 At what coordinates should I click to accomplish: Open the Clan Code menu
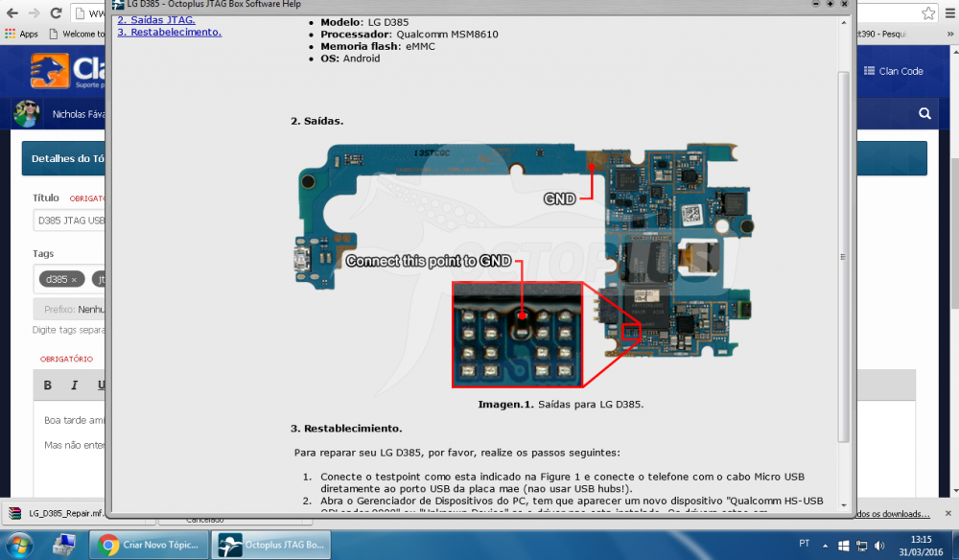click(x=894, y=71)
